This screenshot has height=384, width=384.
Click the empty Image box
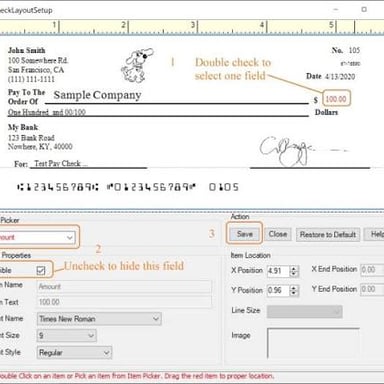point(313,343)
